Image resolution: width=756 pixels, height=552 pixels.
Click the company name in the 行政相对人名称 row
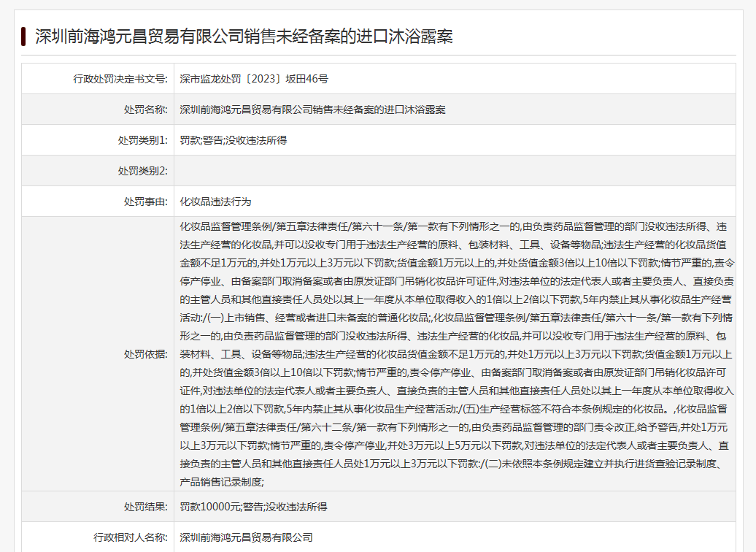point(246,537)
